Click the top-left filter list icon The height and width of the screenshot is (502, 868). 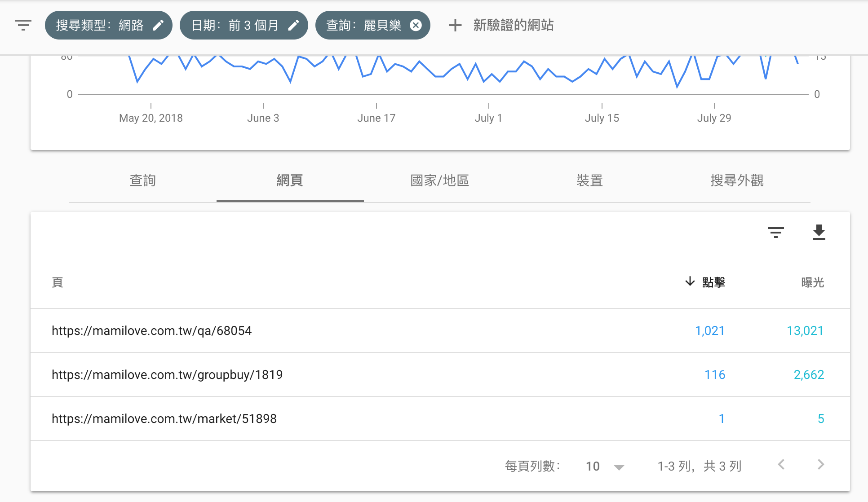(x=23, y=25)
